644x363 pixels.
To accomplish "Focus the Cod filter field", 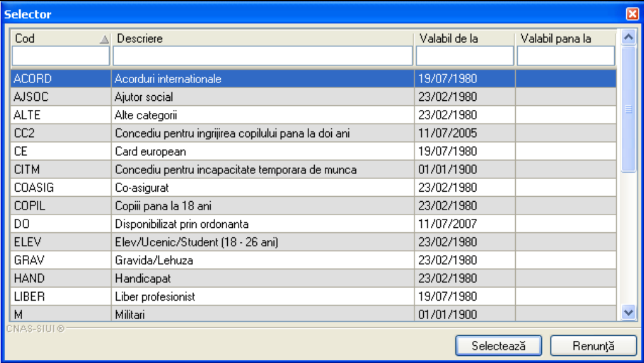I will [61, 56].
